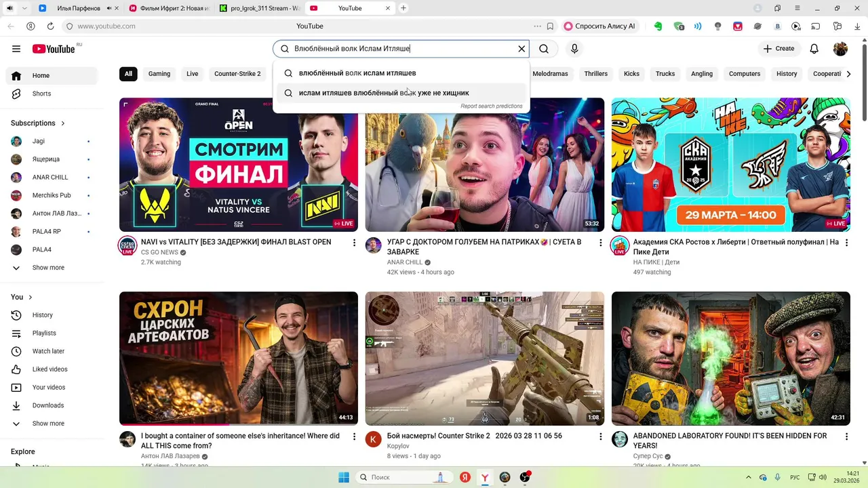The width and height of the screenshot is (868, 488).
Task: Open the PALA4 RP subscription
Action: coord(52,231)
